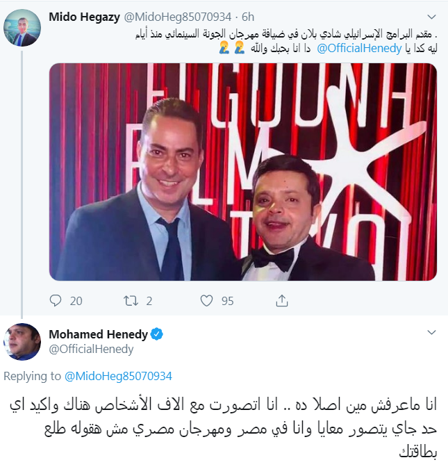Open Mohamed Henedy's profile avatar

click(22, 341)
